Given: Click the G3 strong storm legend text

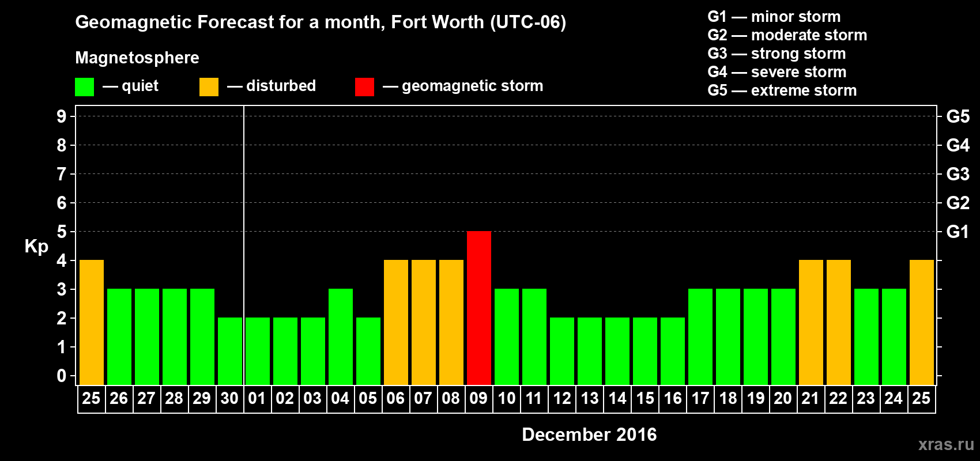Looking at the screenshot, I should [777, 54].
